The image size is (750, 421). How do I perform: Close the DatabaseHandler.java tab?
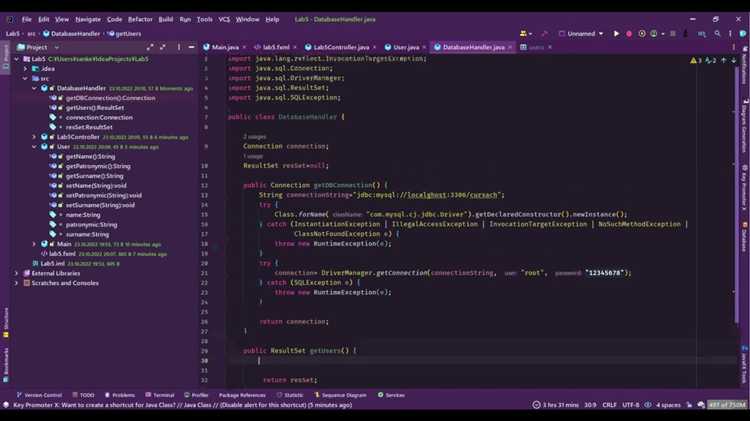[x=510, y=47]
